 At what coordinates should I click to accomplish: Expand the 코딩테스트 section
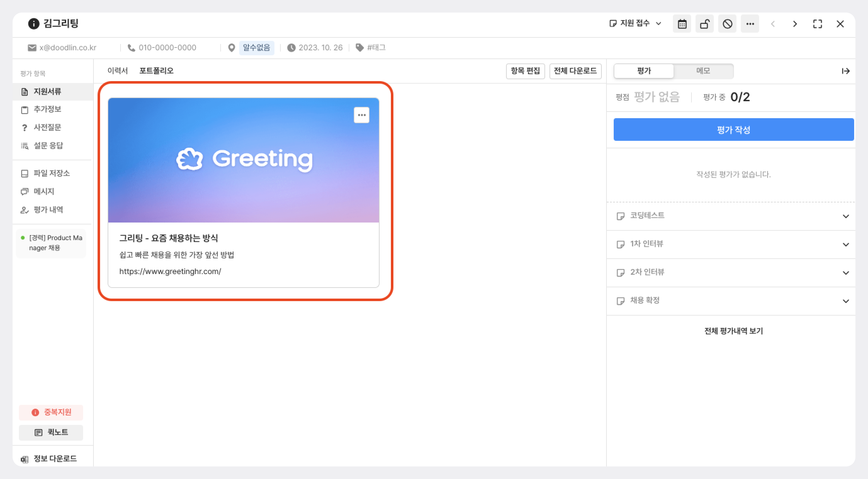845,216
